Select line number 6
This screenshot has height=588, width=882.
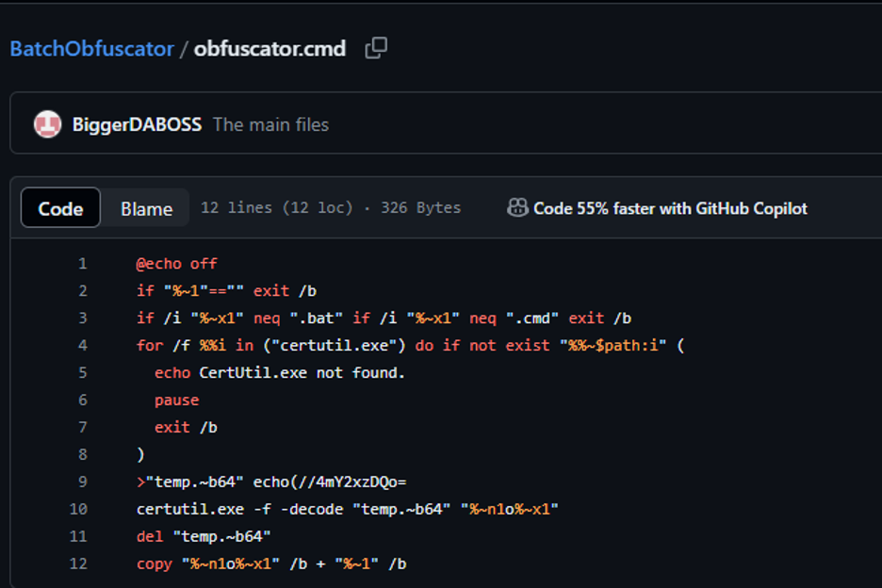tap(83, 400)
